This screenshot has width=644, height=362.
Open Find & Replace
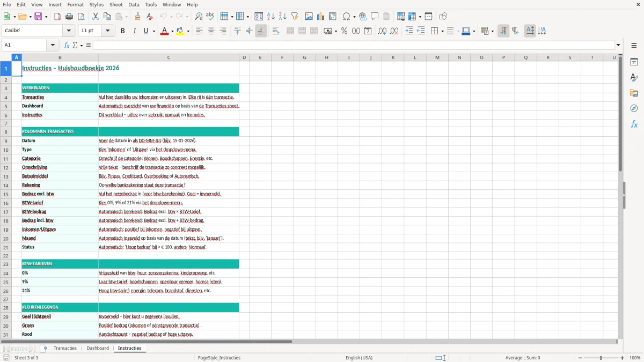coord(199,17)
